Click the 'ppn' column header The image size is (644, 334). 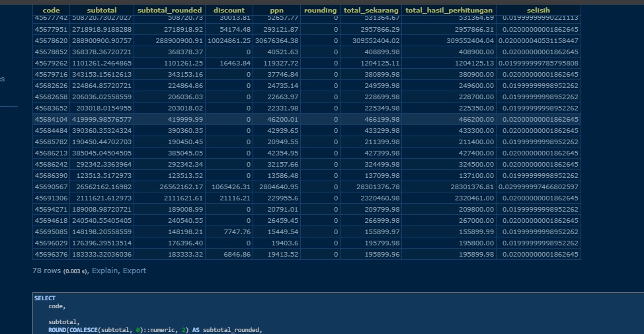tap(277, 11)
